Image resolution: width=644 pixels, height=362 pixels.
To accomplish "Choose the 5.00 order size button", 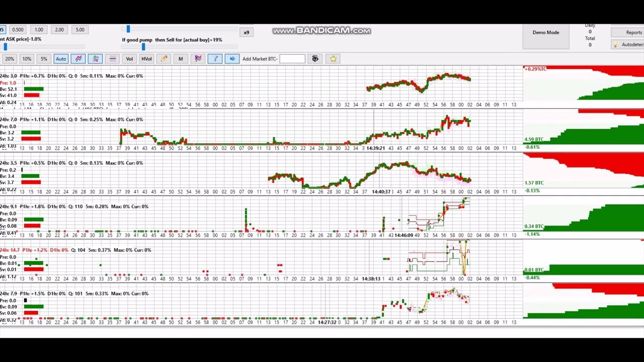I will click(x=80, y=30).
